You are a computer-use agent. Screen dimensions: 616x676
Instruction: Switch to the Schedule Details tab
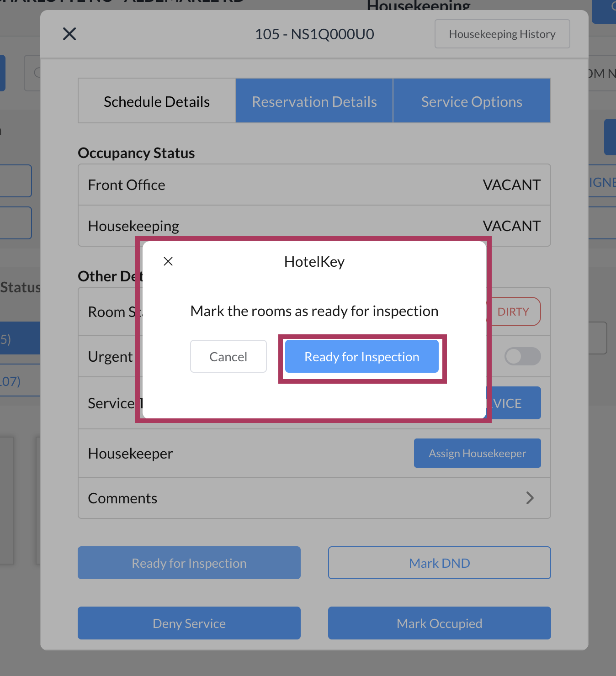point(157,101)
